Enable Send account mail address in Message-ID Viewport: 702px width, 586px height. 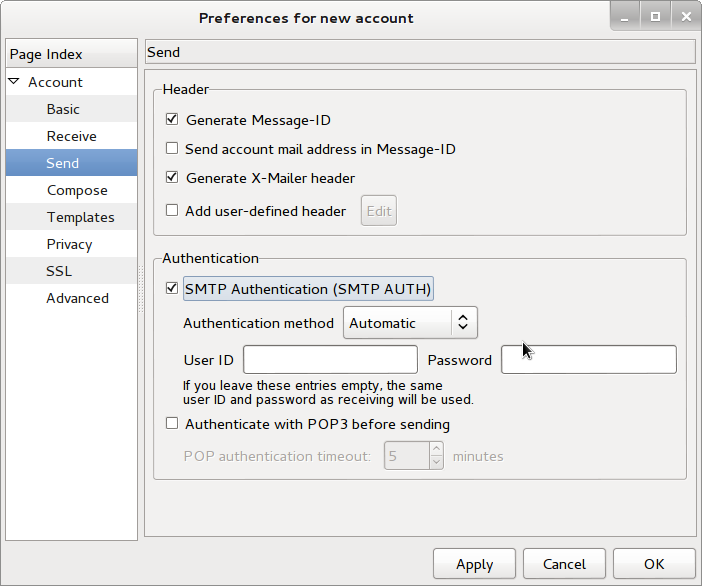[x=172, y=149]
